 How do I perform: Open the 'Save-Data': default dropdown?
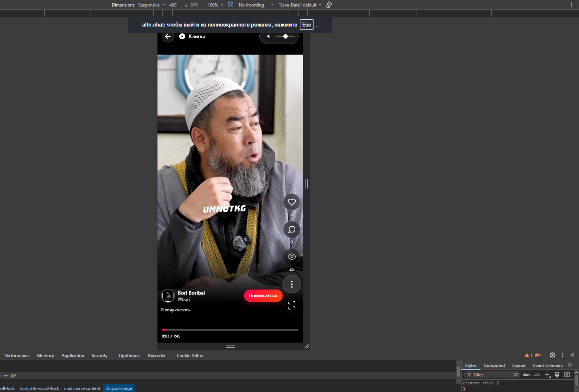click(300, 5)
